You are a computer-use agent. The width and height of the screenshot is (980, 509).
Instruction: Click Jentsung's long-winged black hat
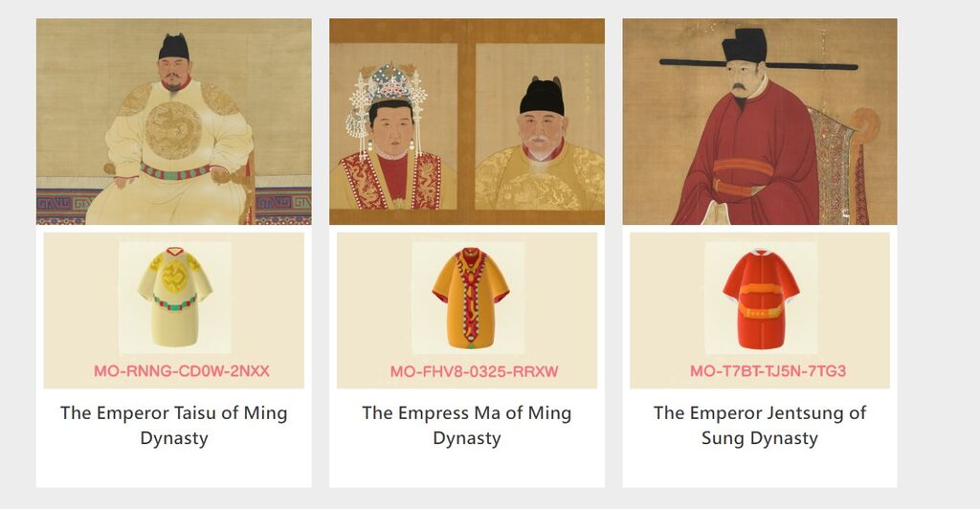click(x=758, y=55)
